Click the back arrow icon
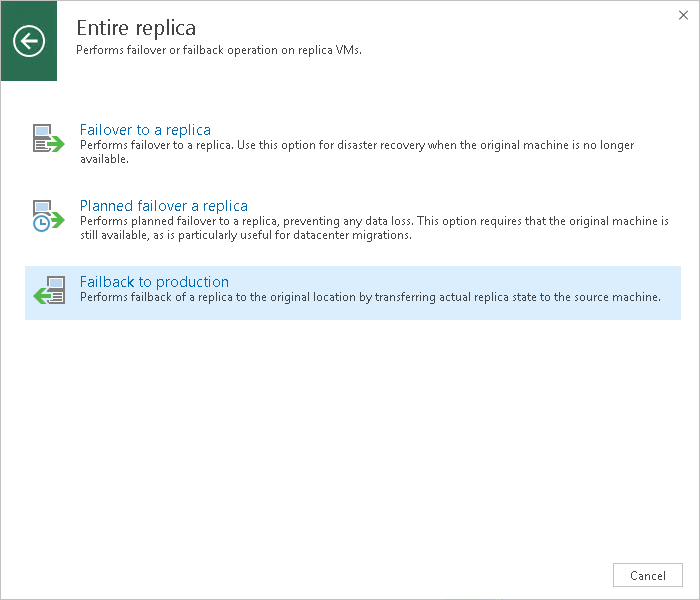The height and width of the screenshot is (600, 700). tap(29, 41)
